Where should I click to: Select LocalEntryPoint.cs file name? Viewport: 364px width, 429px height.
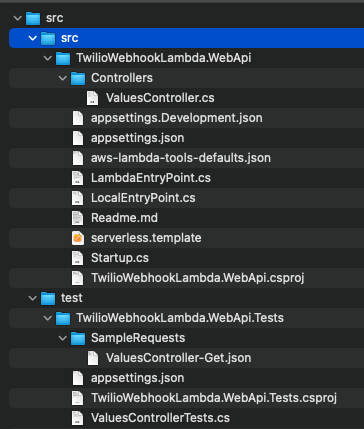pyautogui.click(x=143, y=198)
